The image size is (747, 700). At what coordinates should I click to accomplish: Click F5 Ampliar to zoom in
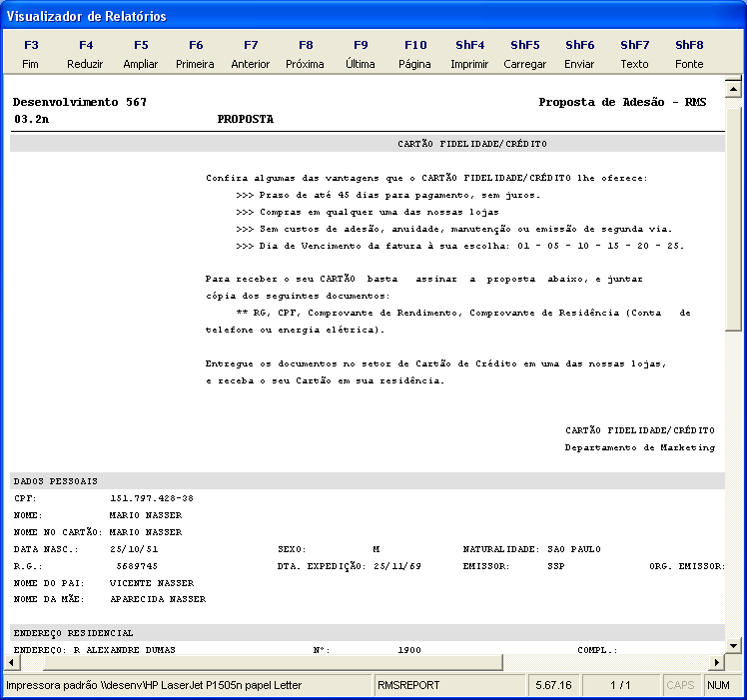tap(141, 54)
